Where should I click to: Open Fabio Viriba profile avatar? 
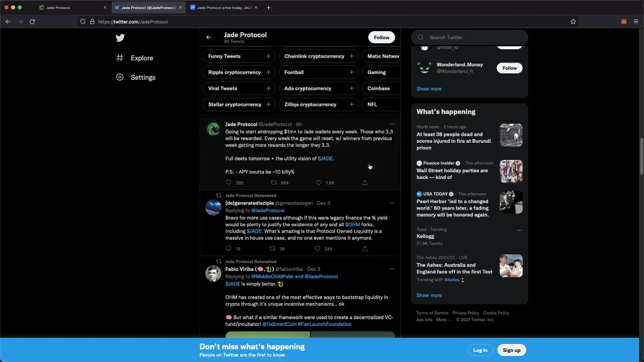(x=213, y=274)
